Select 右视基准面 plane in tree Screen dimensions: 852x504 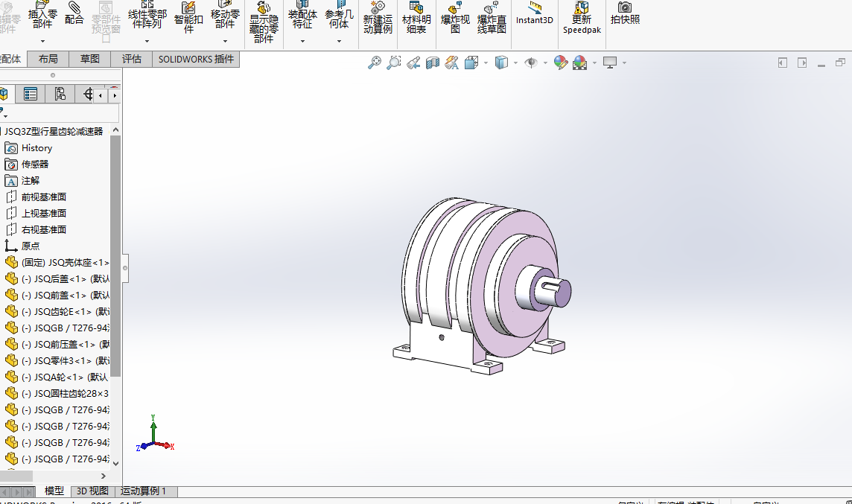43,229
